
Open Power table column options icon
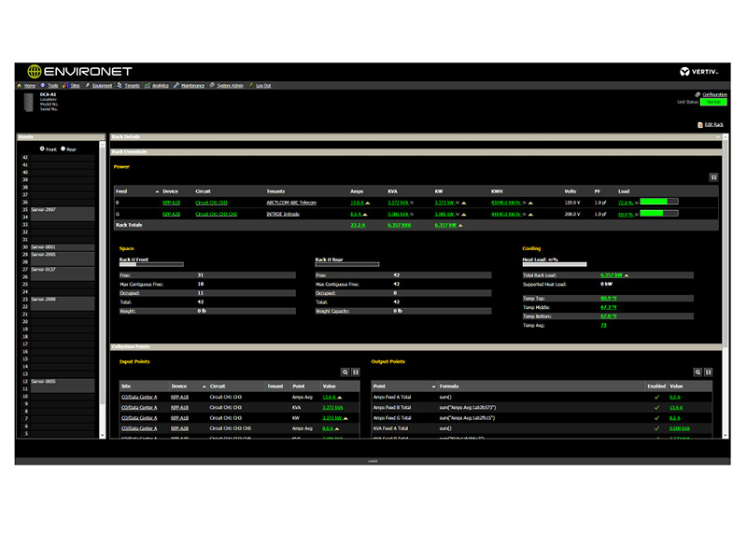(713, 176)
